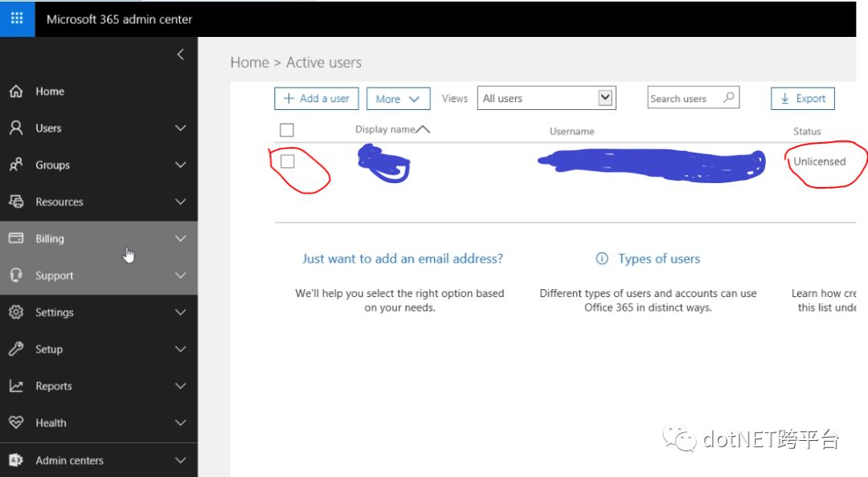Click the Unlicensed status text
Viewport: 868px width, 477px height.
[819, 161]
